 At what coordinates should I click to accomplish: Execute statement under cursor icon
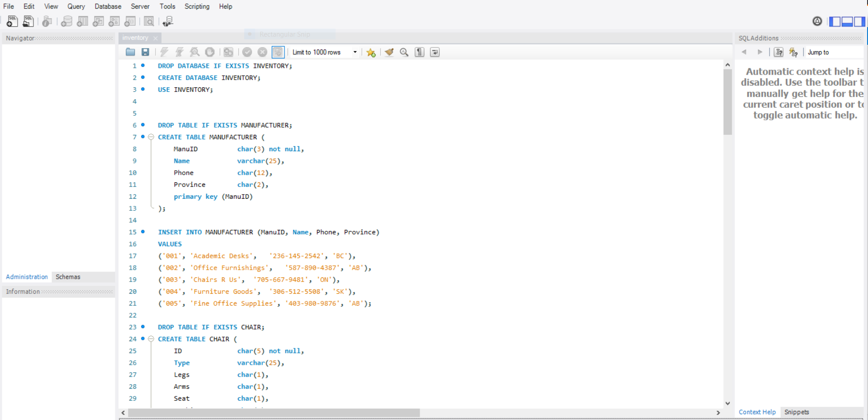(x=180, y=52)
